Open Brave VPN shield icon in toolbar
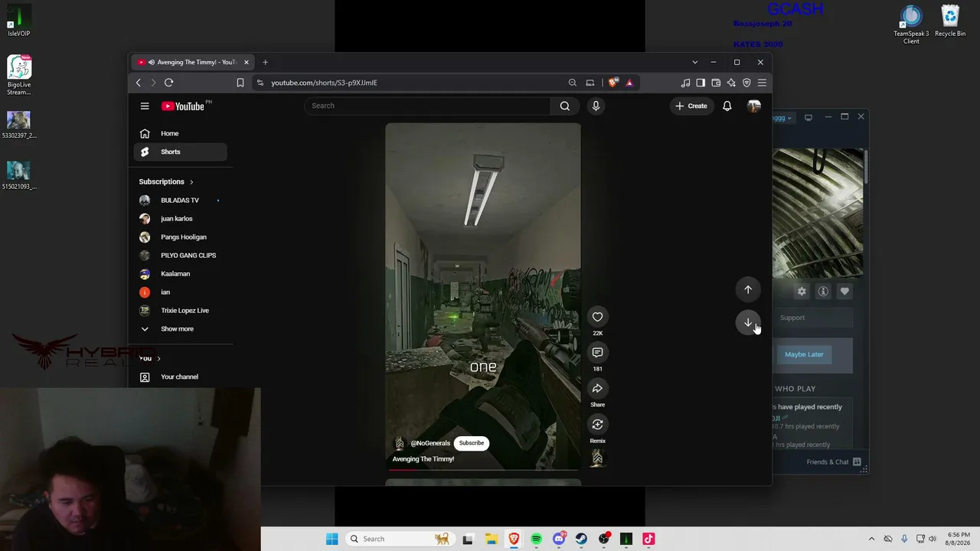This screenshot has height=551, width=980. [746, 83]
